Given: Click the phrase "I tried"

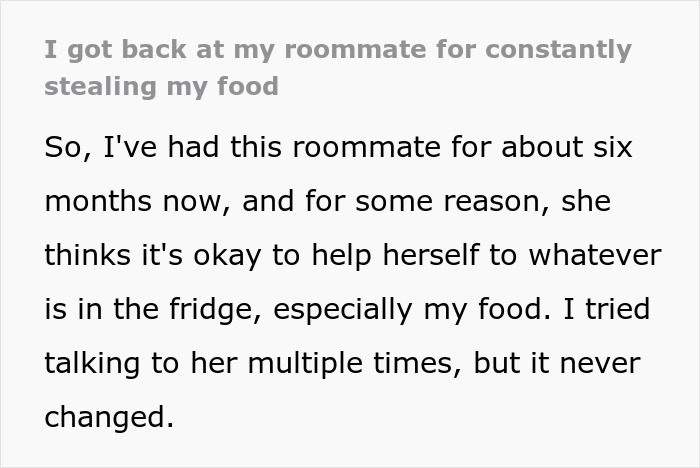Looking at the screenshot, I should [612, 309].
